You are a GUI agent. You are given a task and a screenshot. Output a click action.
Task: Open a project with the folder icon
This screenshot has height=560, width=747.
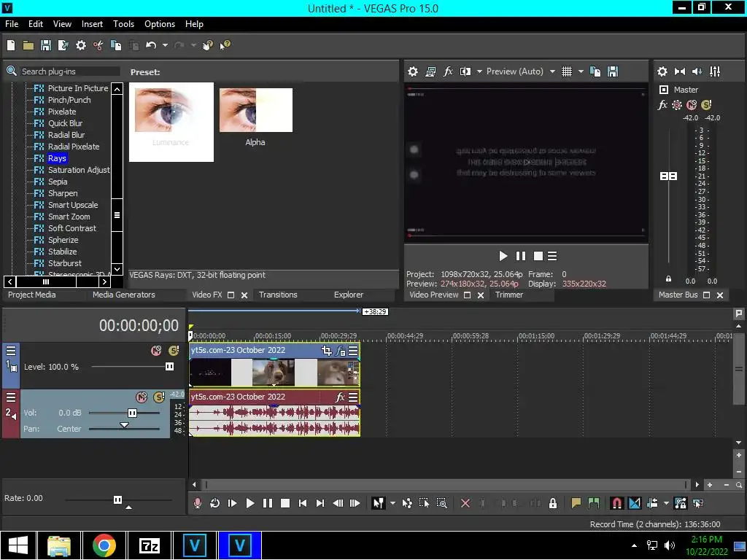point(28,45)
